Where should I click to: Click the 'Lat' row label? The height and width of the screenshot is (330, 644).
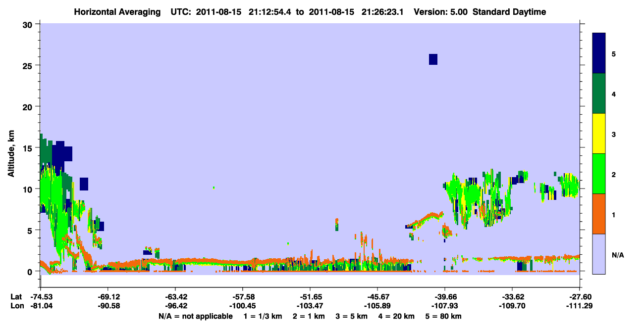pyautogui.click(x=16, y=297)
